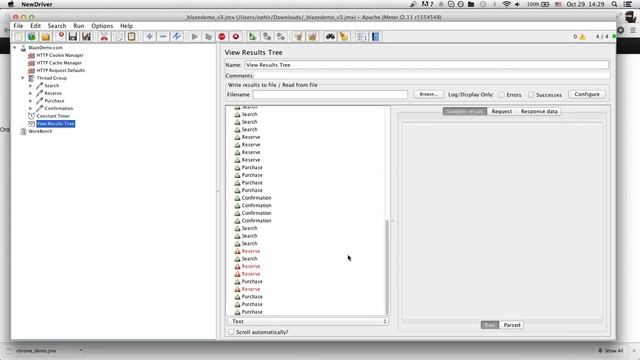
Task: Click the Comments input field
Action: [x=431, y=76]
